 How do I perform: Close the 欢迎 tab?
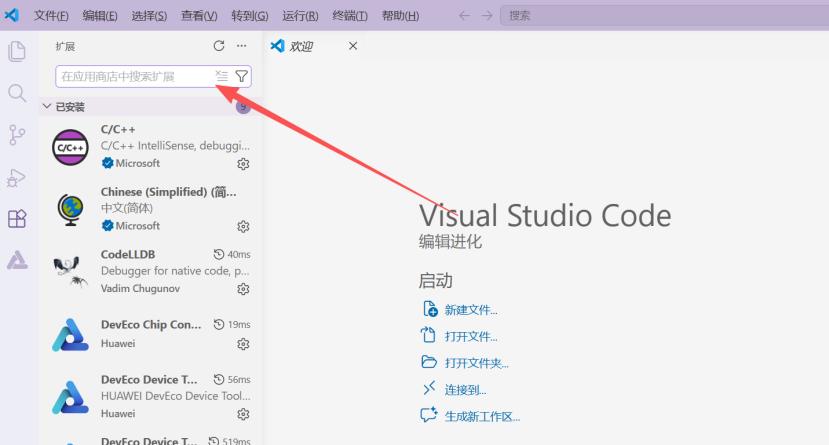click(x=353, y=47)
